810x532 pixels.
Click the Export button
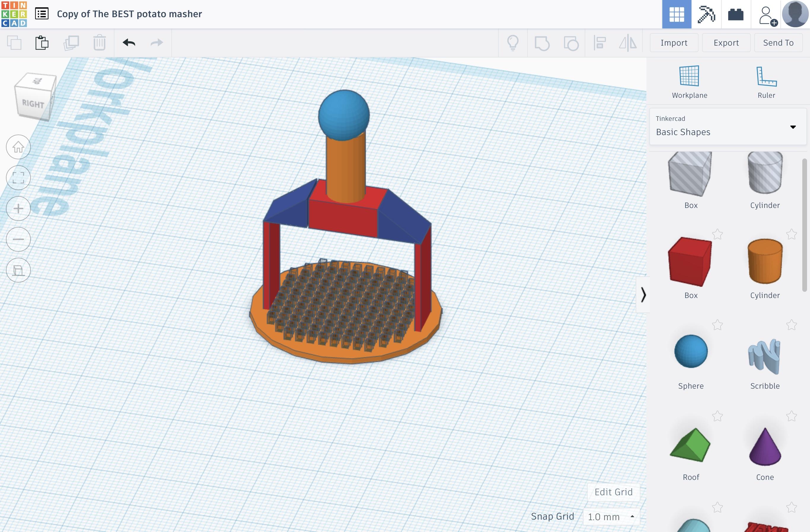pyautogui.click(x=726, y=43)
